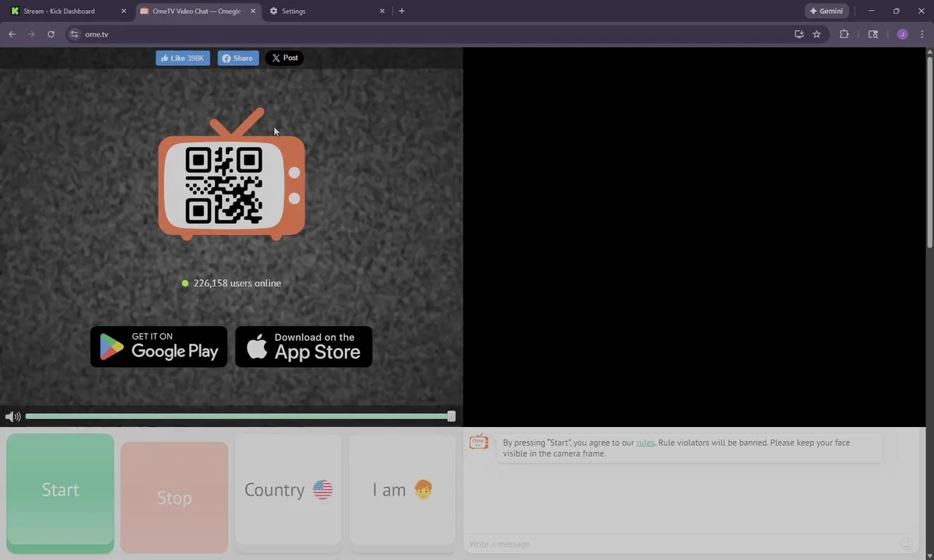Switch to the Settings tab
934x560 pixels.
click(x=327, y=11)
